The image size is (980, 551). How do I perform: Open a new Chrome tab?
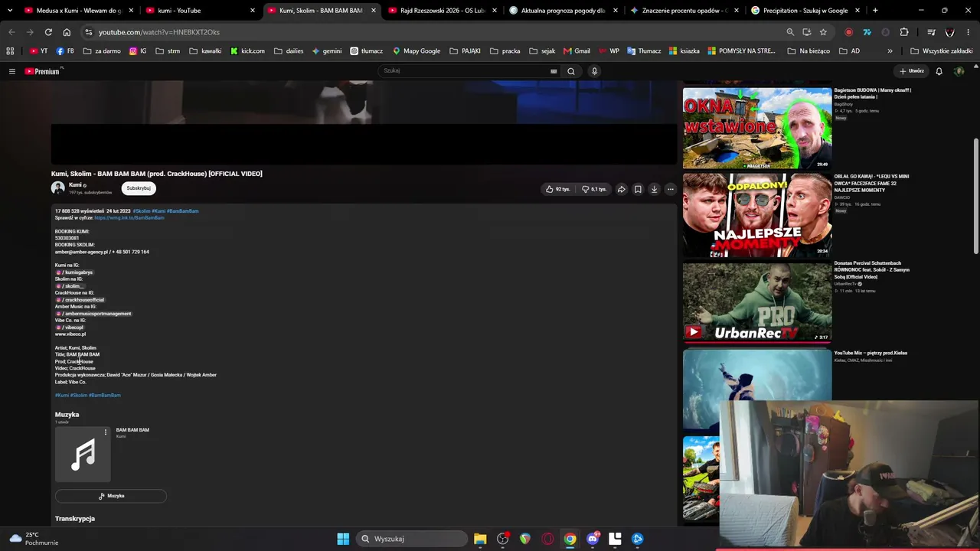(x=875, y=11)
